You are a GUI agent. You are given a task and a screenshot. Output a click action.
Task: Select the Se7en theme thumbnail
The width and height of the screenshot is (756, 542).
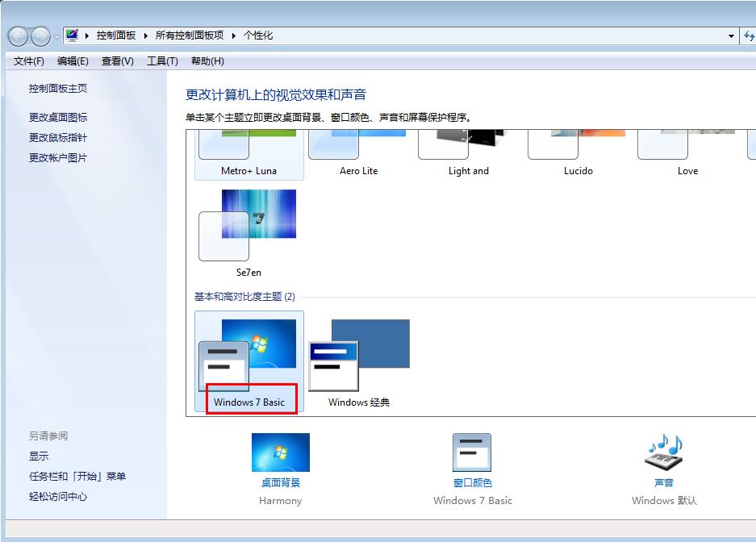[x=248, y=225]
